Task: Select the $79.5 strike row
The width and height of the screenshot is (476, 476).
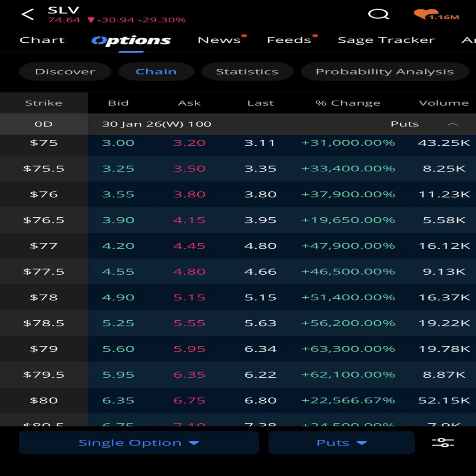Action: coord(238,374)
